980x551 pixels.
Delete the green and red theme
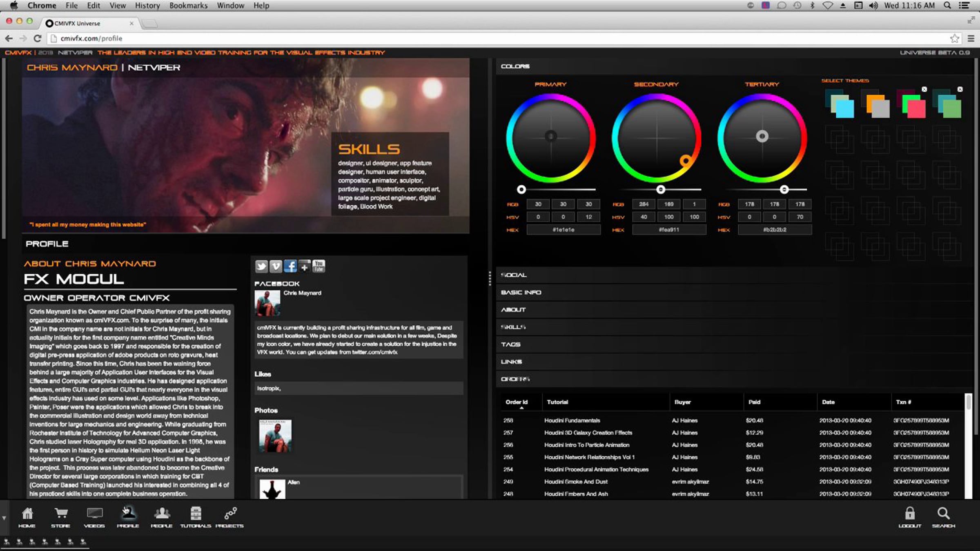(x=924, y=89)
